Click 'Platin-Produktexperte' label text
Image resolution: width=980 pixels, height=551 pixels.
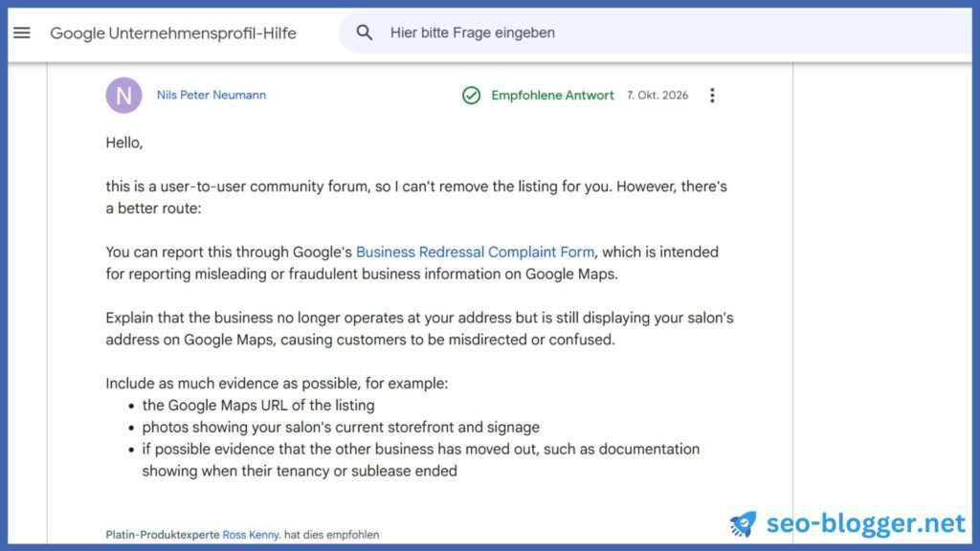[163, 535]
